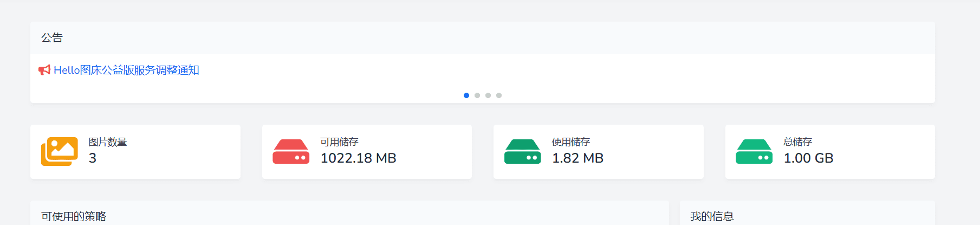Open the Hello图床公益版服务调整通知 announcement link
The image size is (980, 225).
click(126, 70)
